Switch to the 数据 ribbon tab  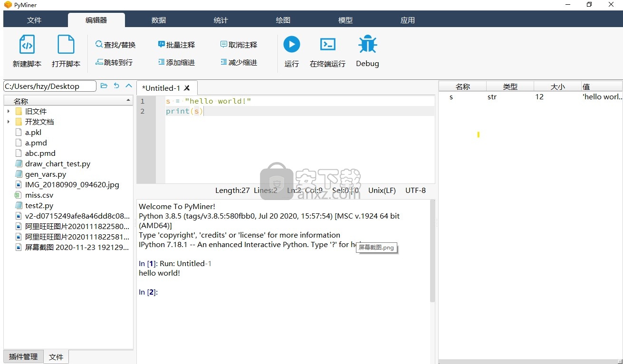[159, 20]
